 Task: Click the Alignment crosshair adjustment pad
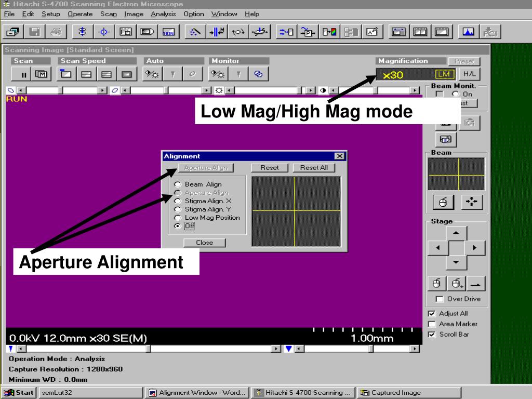coord(296,211)
